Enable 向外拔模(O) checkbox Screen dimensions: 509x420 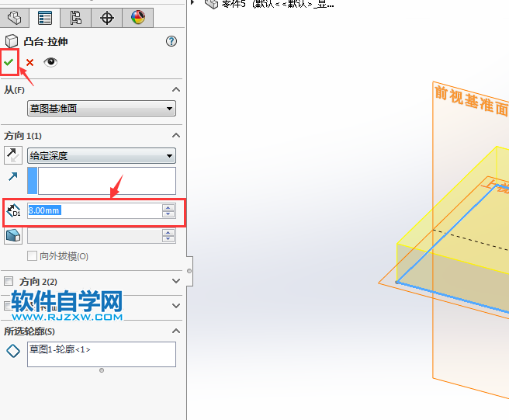coord(32,256)
